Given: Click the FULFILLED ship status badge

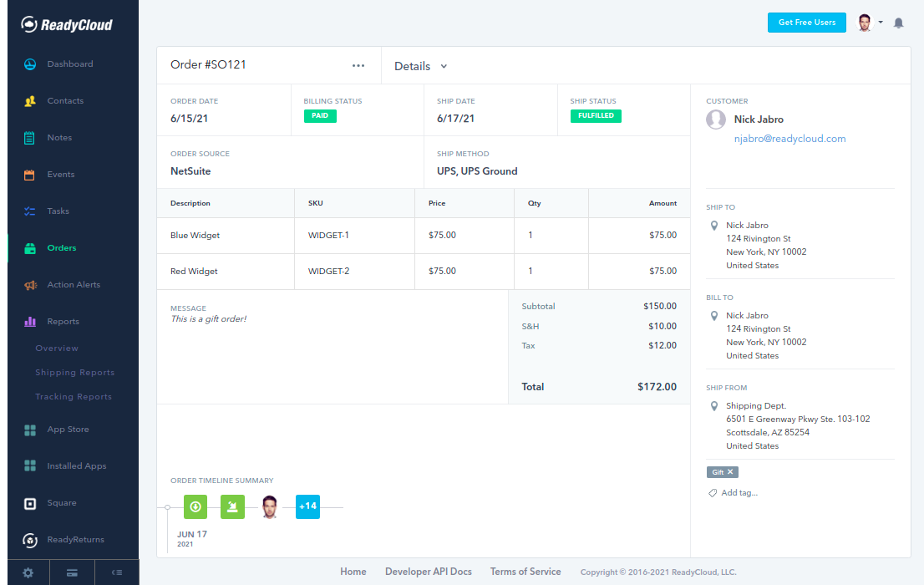Looking at the screenshot, I should (596, 115).
